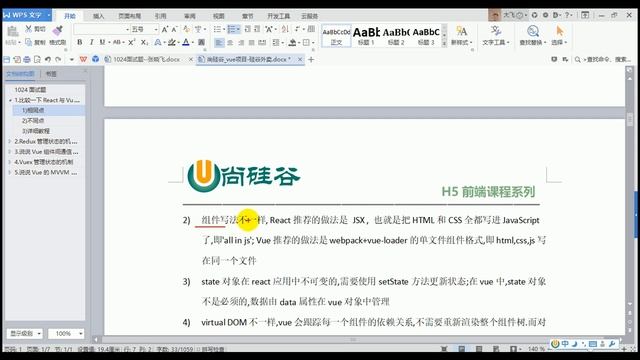Click the character shading icon
Screen dimensions: 640x360
(x=201, y=42)
